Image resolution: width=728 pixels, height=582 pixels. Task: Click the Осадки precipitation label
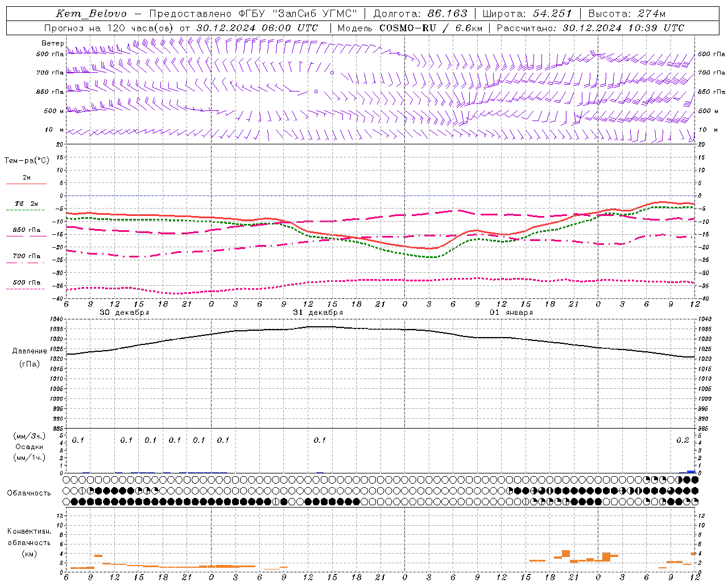click(30, 447)
